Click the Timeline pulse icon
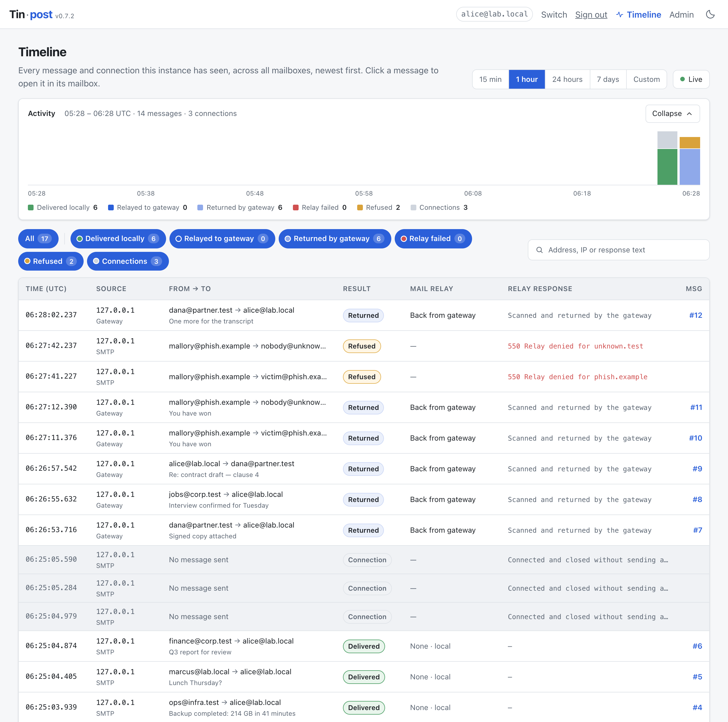The image size is (728, 722). click(619, 15)
